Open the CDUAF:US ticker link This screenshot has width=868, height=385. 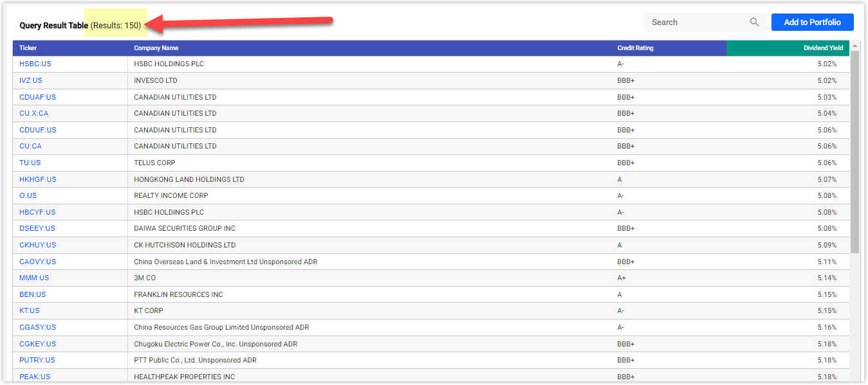[x=37, y=97]
